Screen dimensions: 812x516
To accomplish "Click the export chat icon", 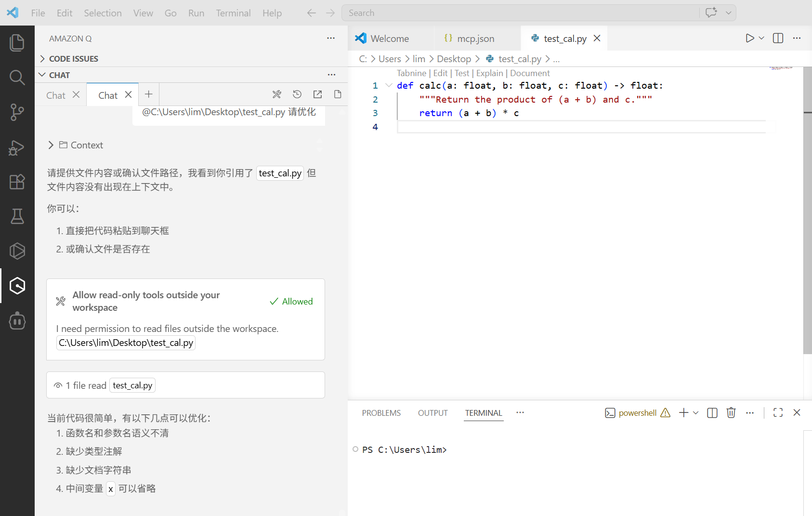I will click(x=317, y=94).
